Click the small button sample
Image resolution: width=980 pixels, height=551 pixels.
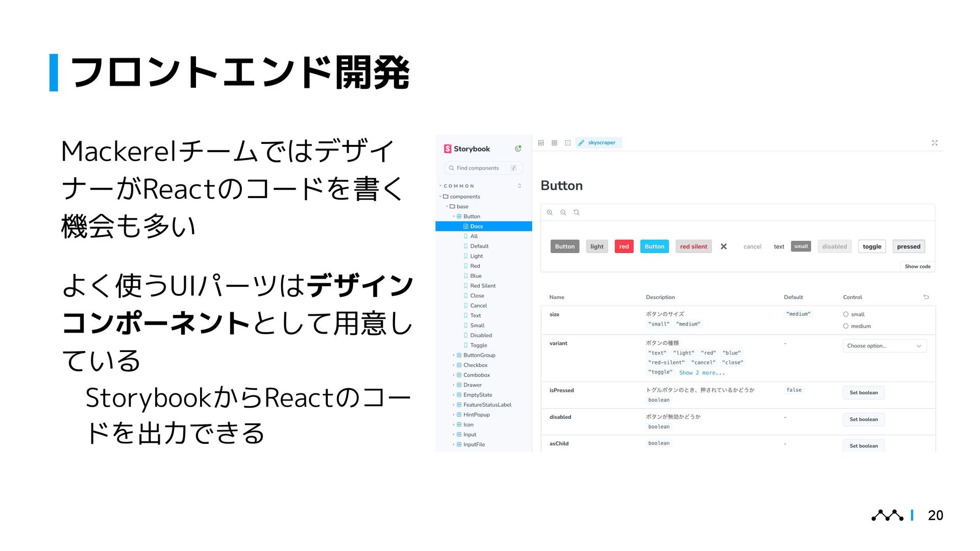[x=801, y=246]
